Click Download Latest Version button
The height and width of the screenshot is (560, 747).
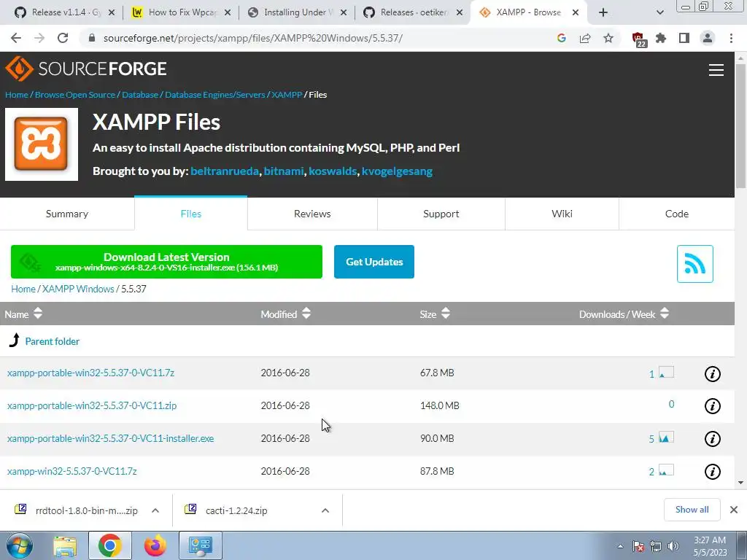click(x=167, y=262)
